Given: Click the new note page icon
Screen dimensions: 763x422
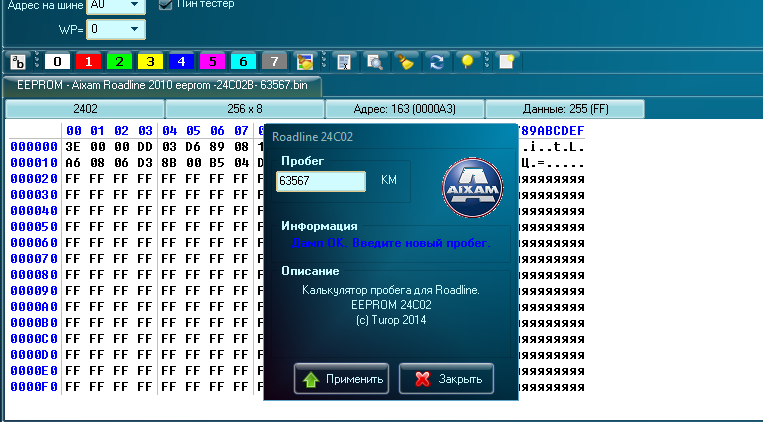Looking at the screenshot, I should (507, 62).
